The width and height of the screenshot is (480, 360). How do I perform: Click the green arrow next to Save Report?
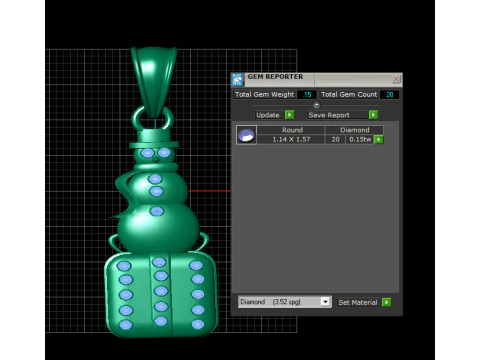click(x=373, y=115)
